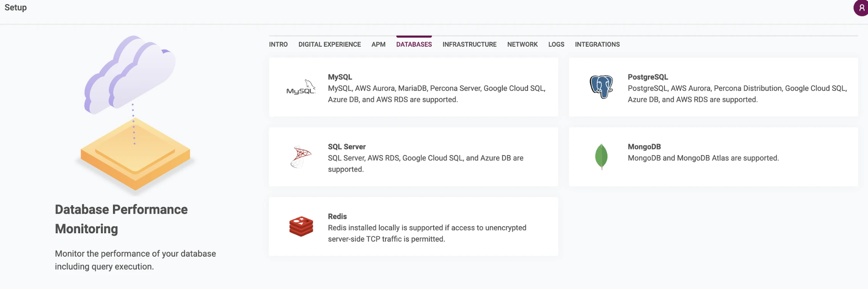The image size is (868, 289).
Task: Switch to the DIGITAL EXPERIENCE tab
Action: [329, 44]
